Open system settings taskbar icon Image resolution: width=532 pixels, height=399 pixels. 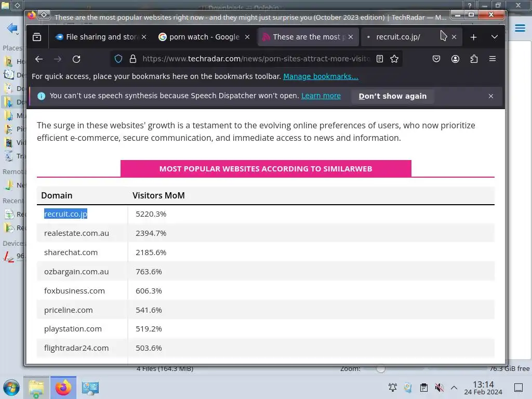tap(90, 388)
